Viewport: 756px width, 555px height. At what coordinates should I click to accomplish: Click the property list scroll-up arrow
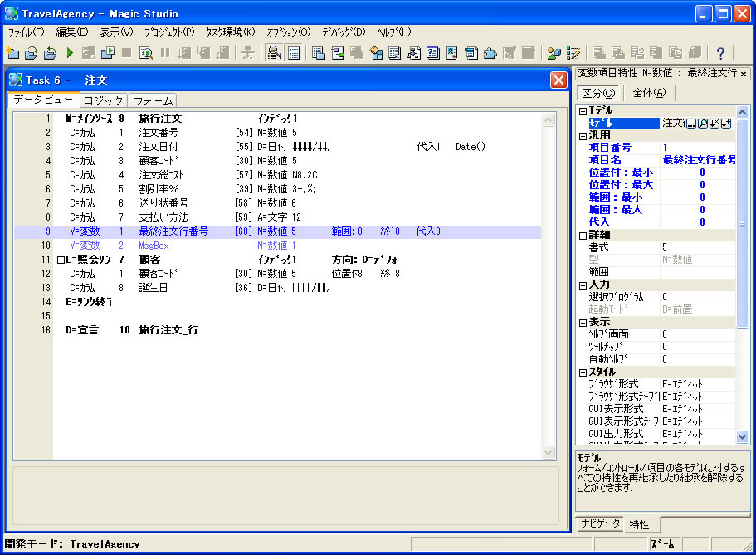(x=742, y=112)
